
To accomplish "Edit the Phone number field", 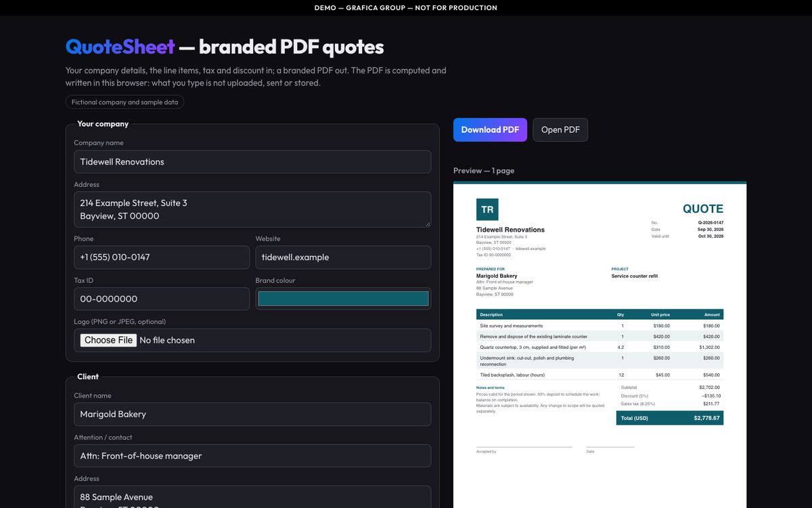I will tap(162, 257).
